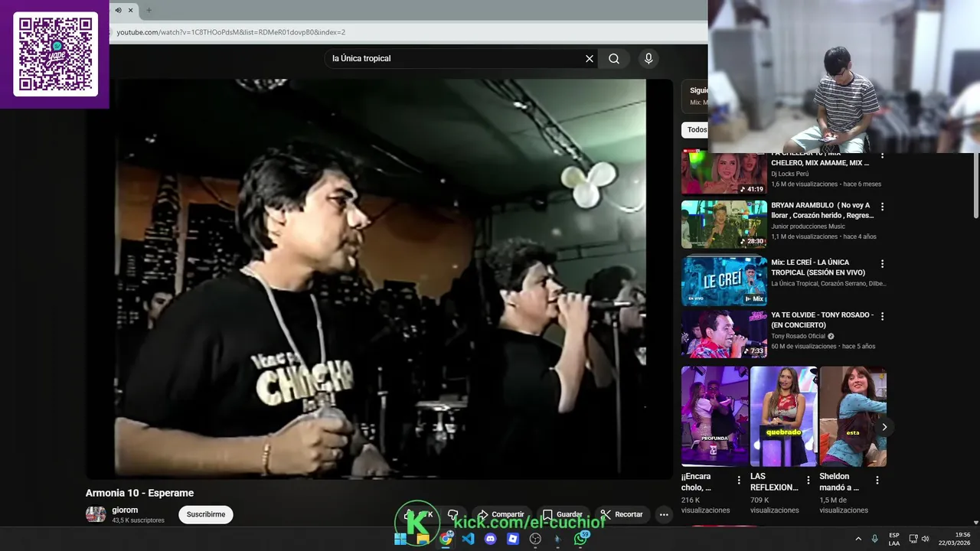
Task: Switch the ESP LAA keyboard language indicator
Action: tap(894, 539)
